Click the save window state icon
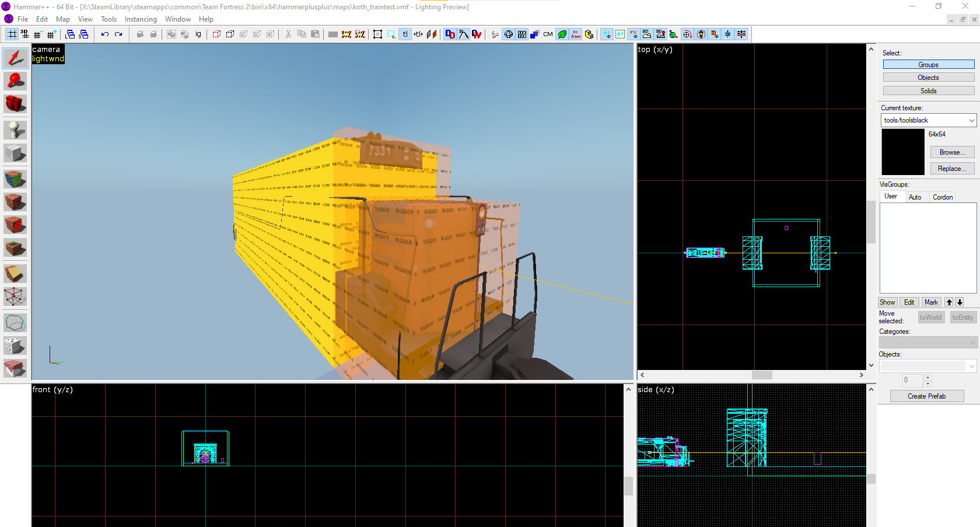Image resolution: width=980 pixels, height=527 pixels. pos(83,34)
